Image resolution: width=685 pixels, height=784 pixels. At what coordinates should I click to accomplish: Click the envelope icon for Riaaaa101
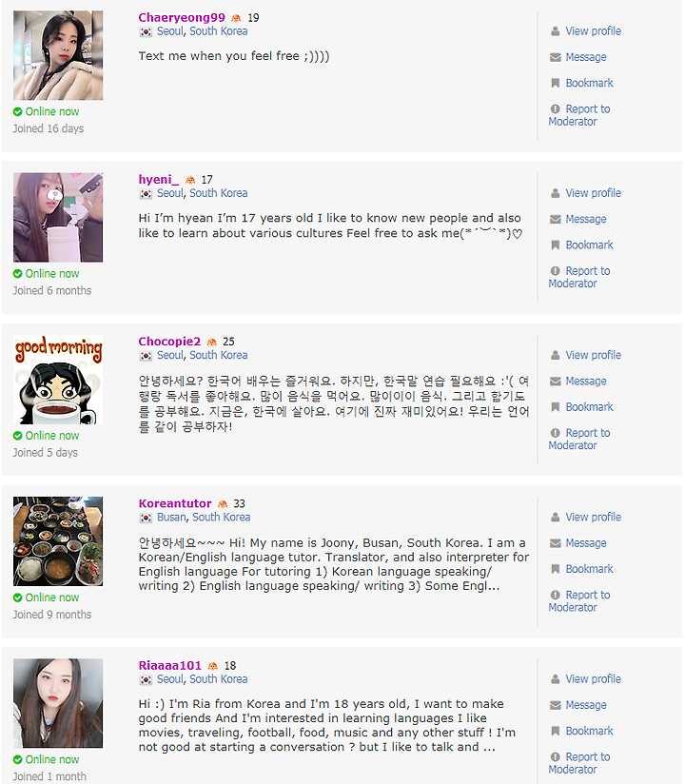point(555,705)
